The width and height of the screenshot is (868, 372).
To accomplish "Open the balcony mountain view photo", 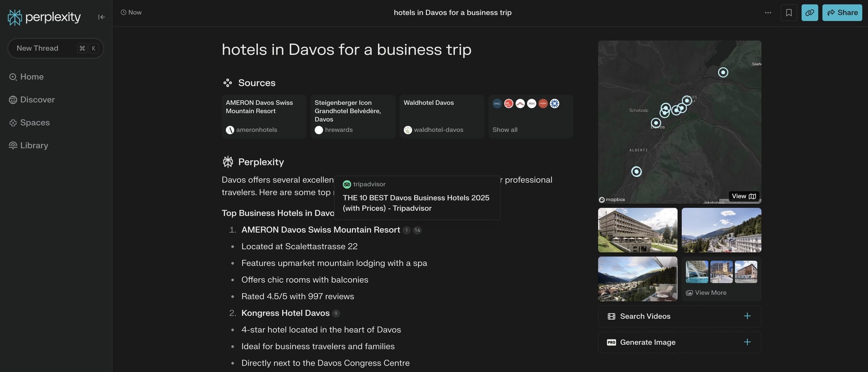I will coord(638,279).
